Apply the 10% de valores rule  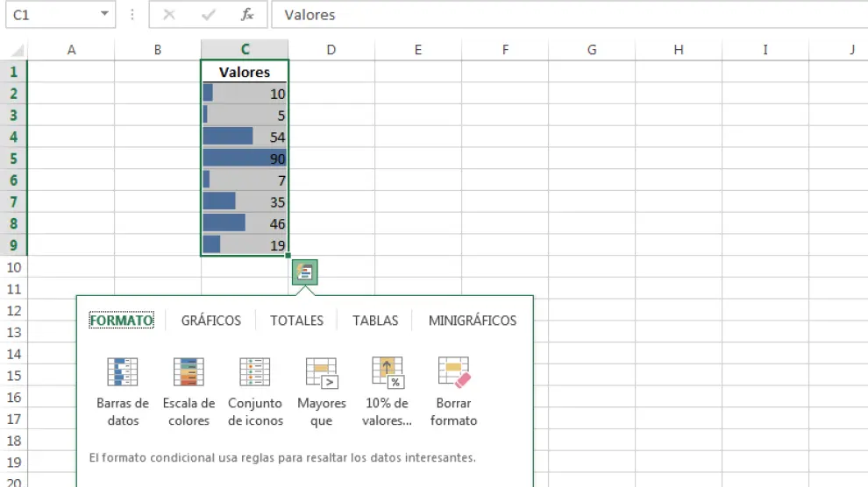click(387, 373)
